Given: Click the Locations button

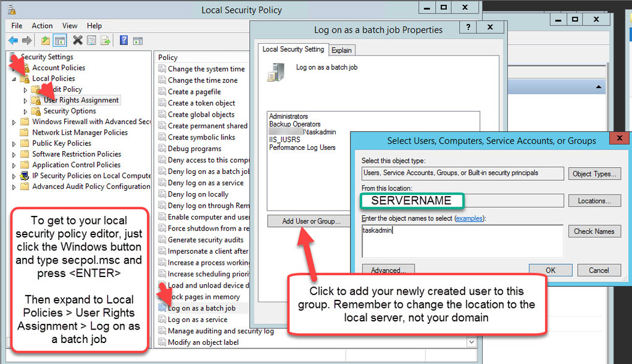Looking at the screenshot, I should [x=594, y=201].
